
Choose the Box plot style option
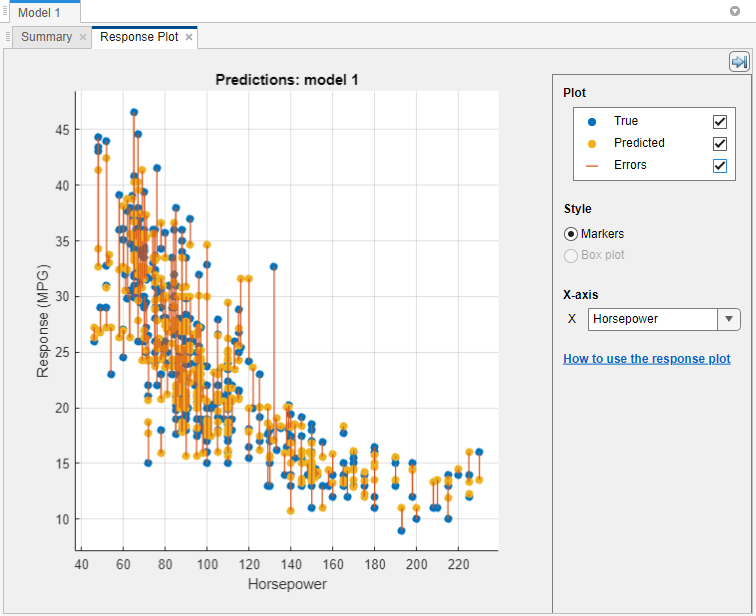[x=571, y=255]
